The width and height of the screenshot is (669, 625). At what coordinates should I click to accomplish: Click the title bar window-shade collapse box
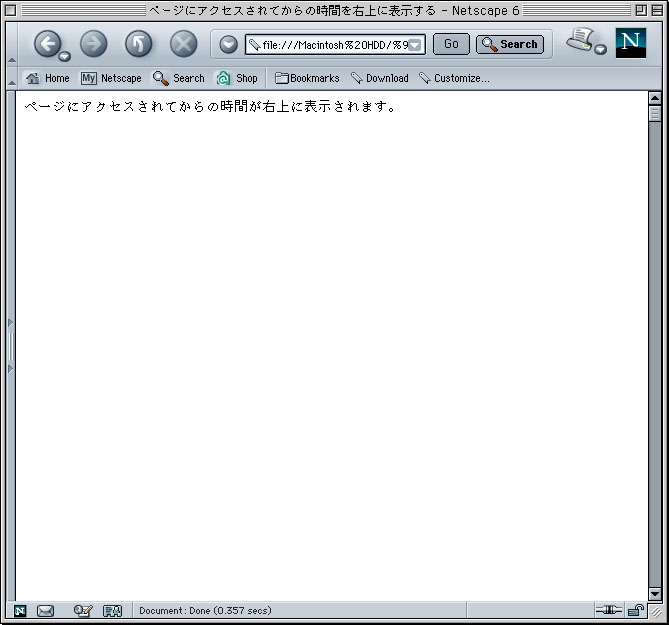coord(657,10)
